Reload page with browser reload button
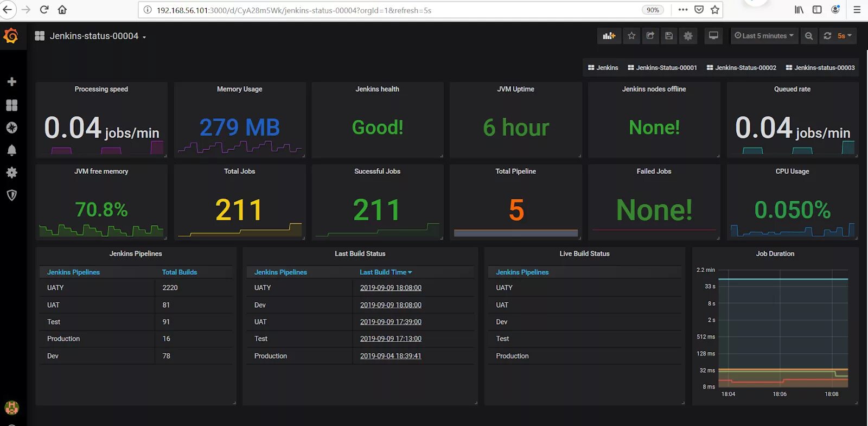This screenshot has width=868, height=426. tap(44, 10)
